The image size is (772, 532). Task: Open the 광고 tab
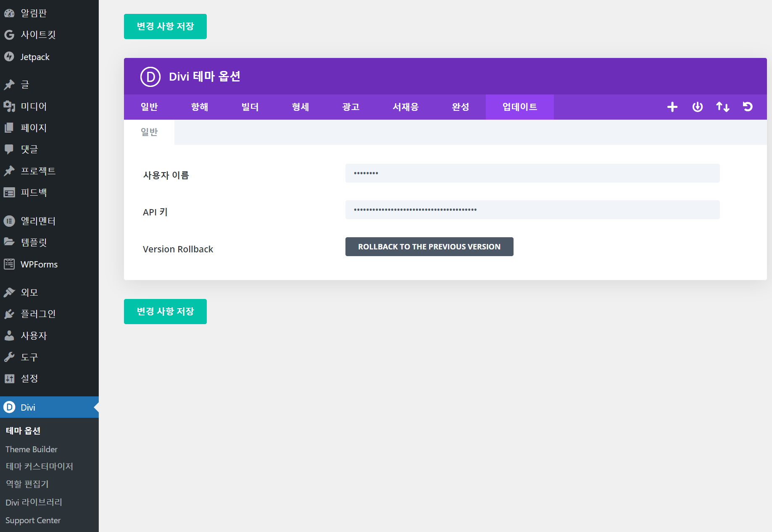pos(351,107)
